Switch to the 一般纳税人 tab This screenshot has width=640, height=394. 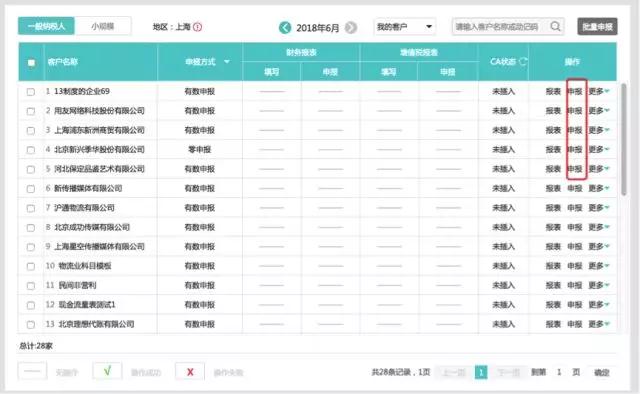coord(46,26)
